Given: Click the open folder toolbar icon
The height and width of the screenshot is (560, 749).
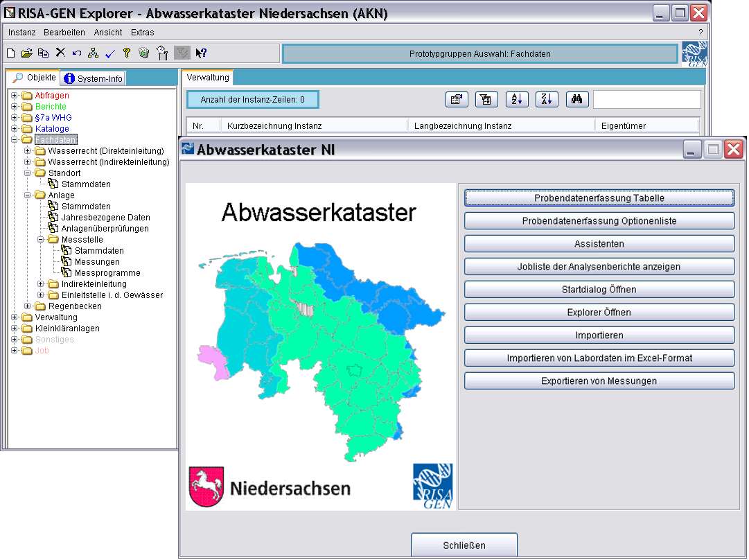Looking at the screenshot, I should (x=26, y=53).
